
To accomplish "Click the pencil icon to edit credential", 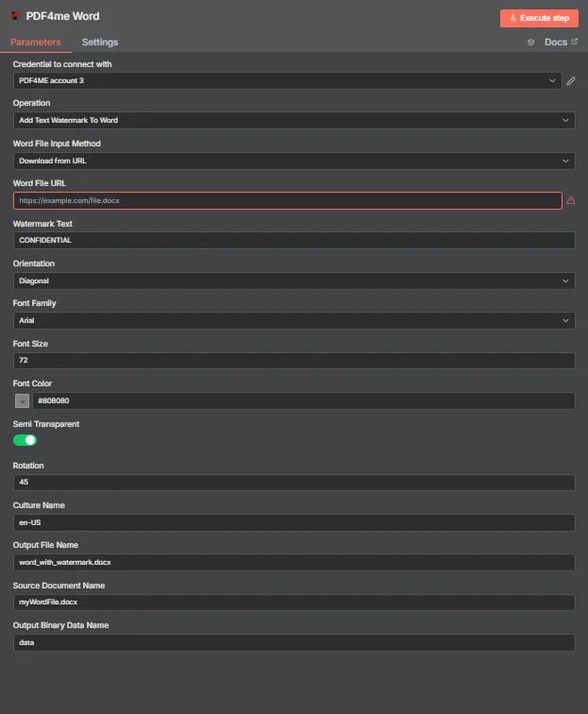I will 571,81.
